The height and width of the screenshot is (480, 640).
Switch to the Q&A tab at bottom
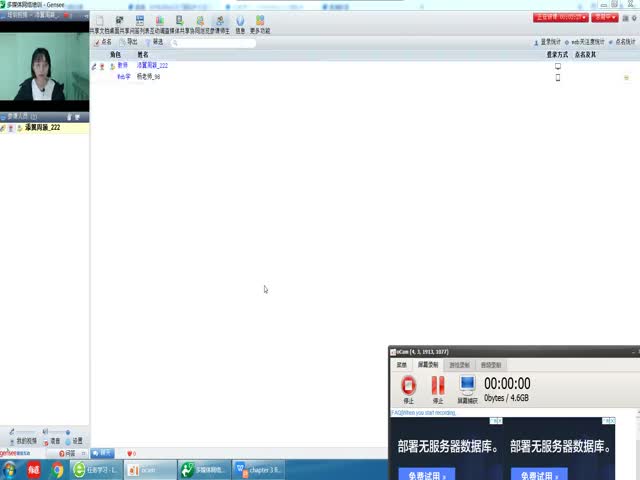[67, 453]
